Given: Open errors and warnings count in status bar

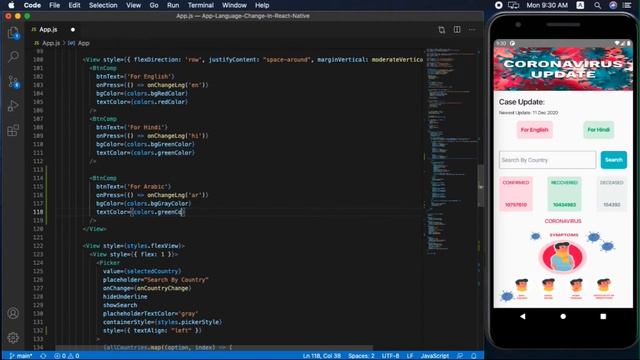Looking at the screenshot, I should tap(67, 356).
